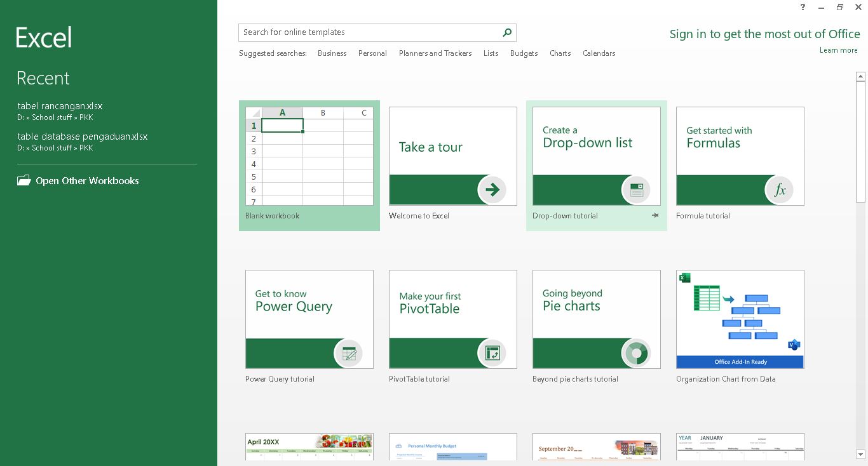Open recent file table database pengaduan.xlsx

pos(83,136)
